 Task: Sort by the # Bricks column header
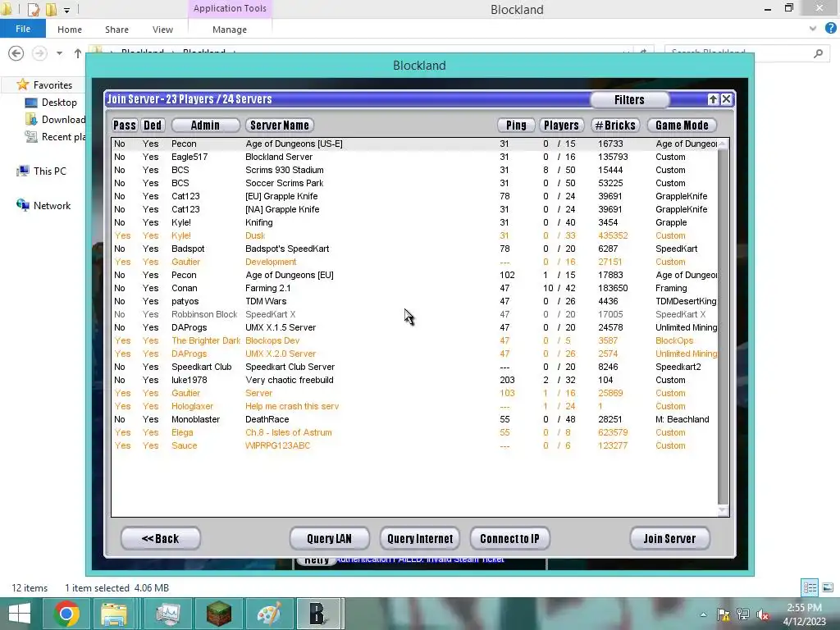(615, 126)
